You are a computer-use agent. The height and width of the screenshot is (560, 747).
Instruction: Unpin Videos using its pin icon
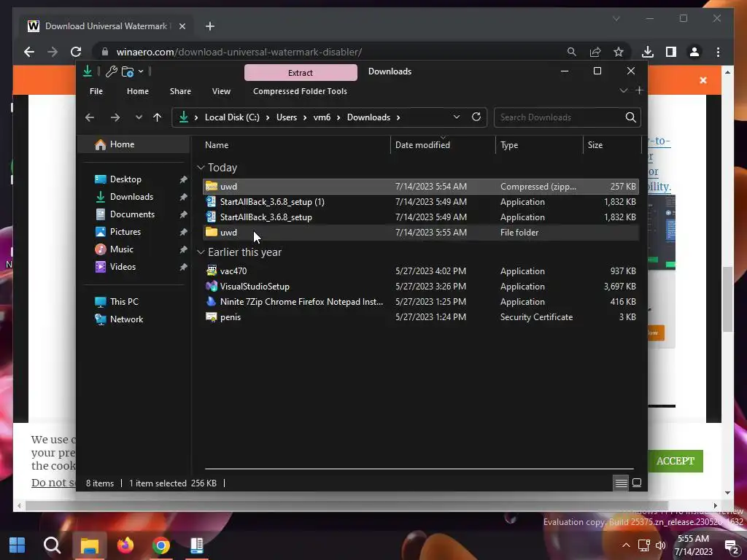point(183,267)
